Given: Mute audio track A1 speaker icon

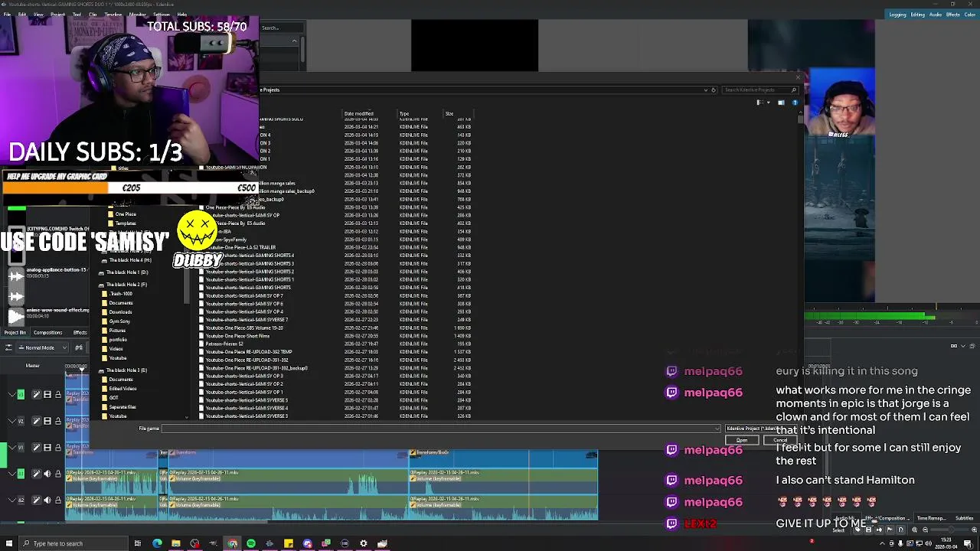Looking at the screenshot, I should click(x=47, y=474).
